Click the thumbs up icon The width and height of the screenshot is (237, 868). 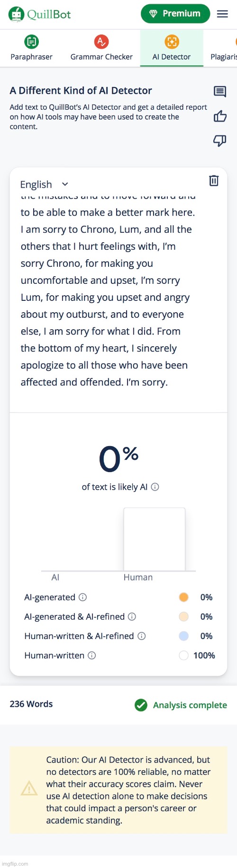click(x=220, y=116)
